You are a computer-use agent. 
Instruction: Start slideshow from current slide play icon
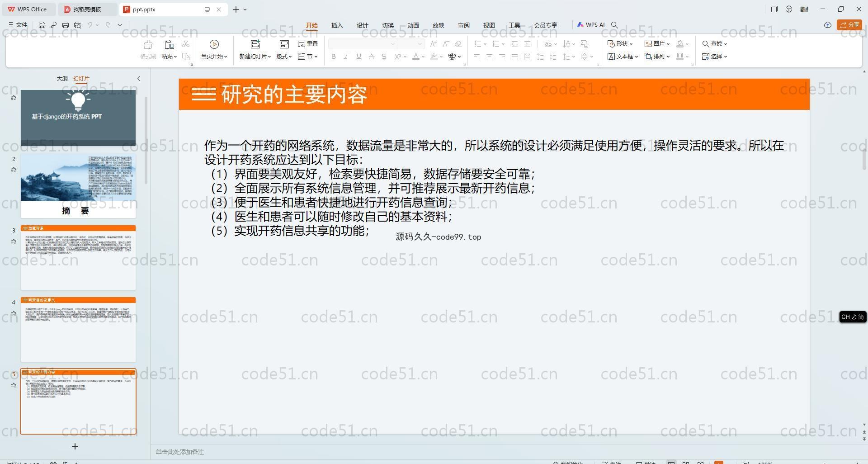(214, 44)
